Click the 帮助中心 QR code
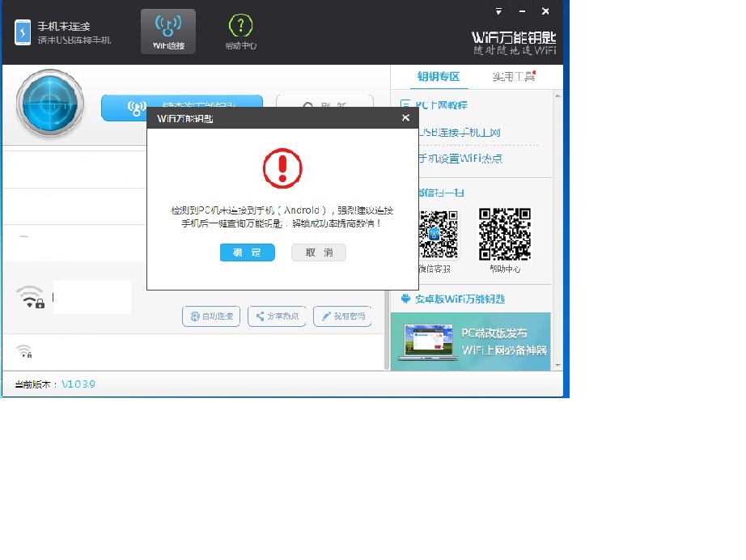The image size is (746, 560). 505,234
